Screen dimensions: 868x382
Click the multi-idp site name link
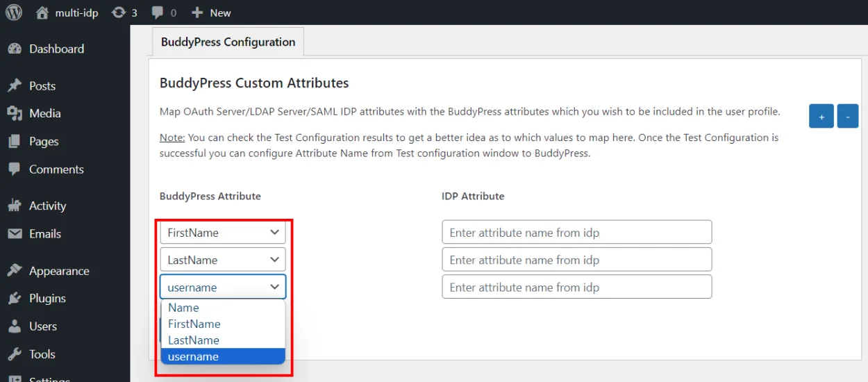(x=77, y=13)
